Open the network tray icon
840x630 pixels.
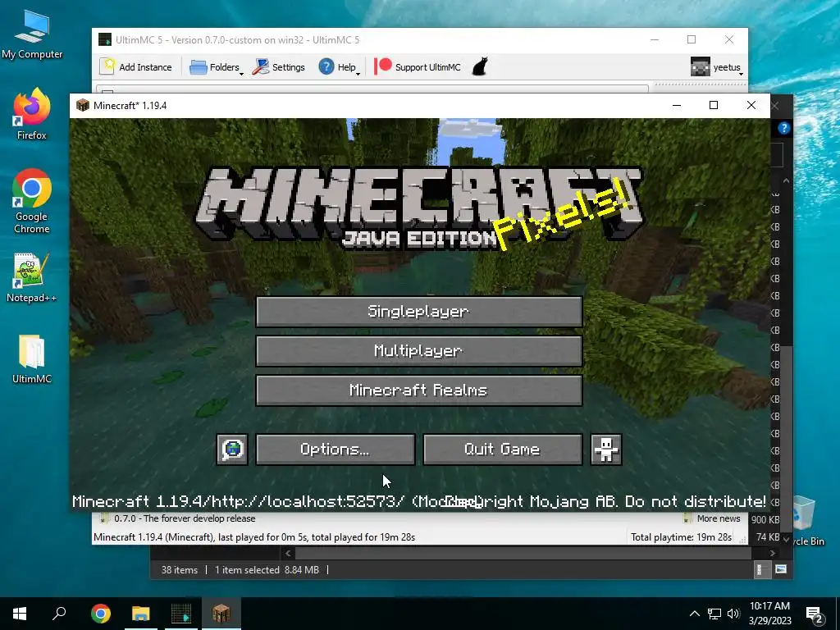(x=714, y=614)
